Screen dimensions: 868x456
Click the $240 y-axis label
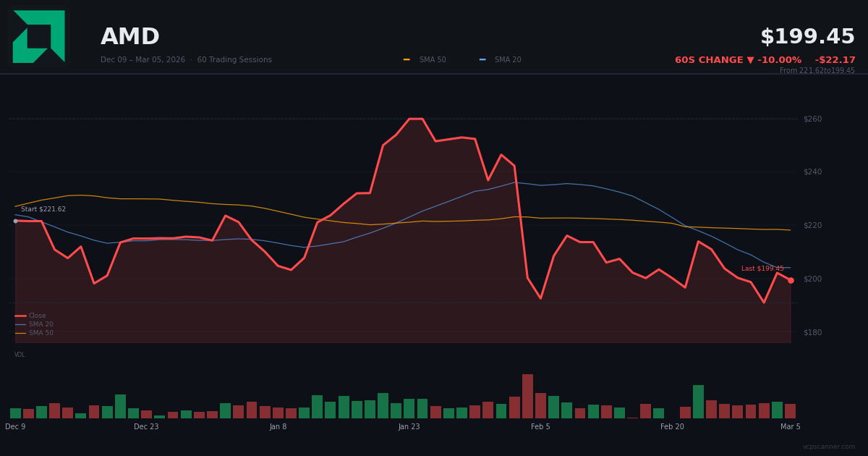coord(812,172)
